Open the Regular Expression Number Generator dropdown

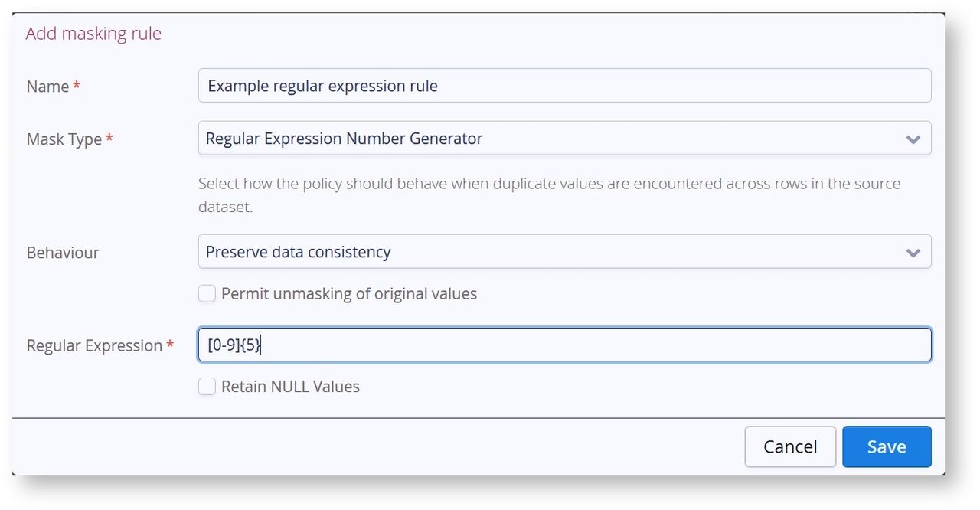click(x=564, y=139)
